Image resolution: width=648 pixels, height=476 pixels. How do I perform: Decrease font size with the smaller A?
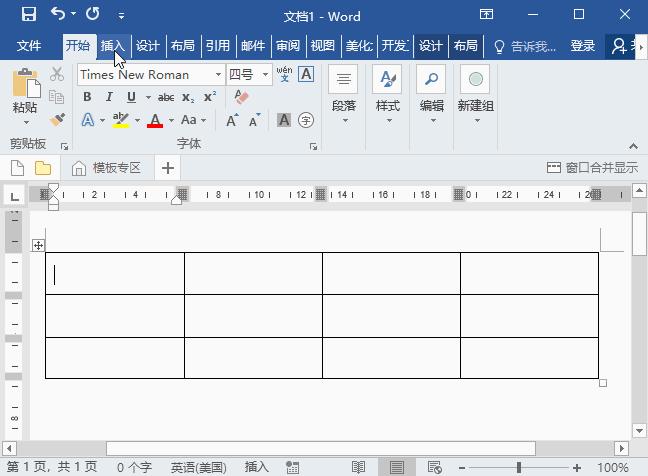point(255,120)
